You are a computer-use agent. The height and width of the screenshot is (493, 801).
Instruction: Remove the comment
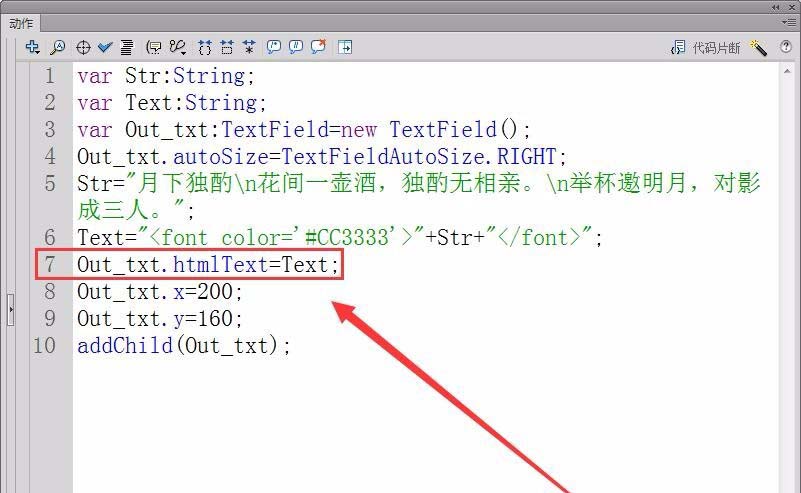pos(318,48)
